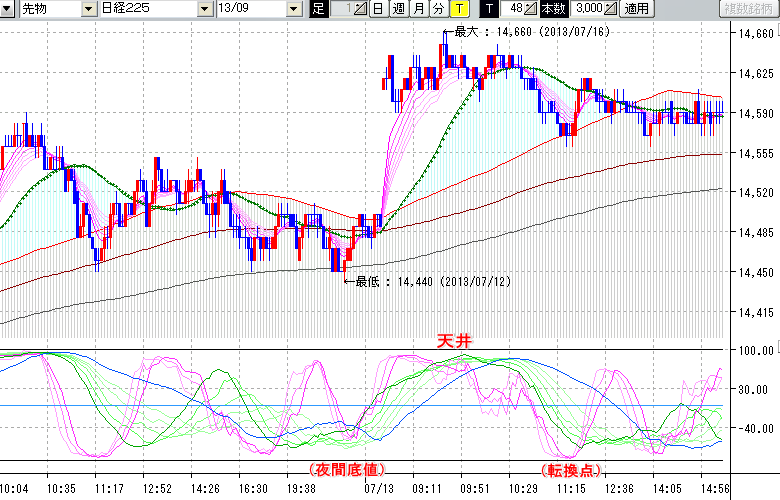The width and height of the screenshot is (780, 500).
Task: Expand the 日経225 symbol dropdown
Action: coord(205,9)
